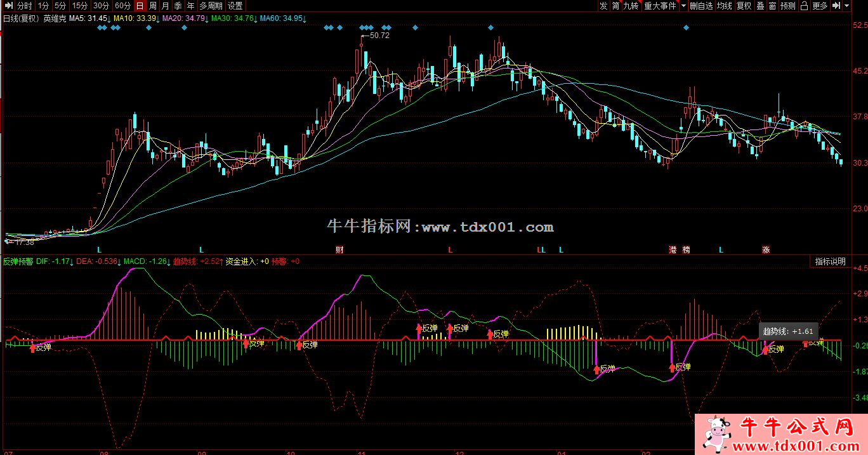Screen dimensions: 868x455
Task: Click the 窗 window button
Action: [x=772, y=6]
